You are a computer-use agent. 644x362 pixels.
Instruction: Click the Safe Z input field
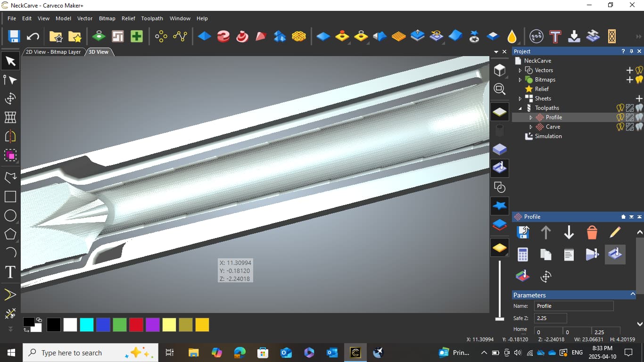[x=551, y=318]
